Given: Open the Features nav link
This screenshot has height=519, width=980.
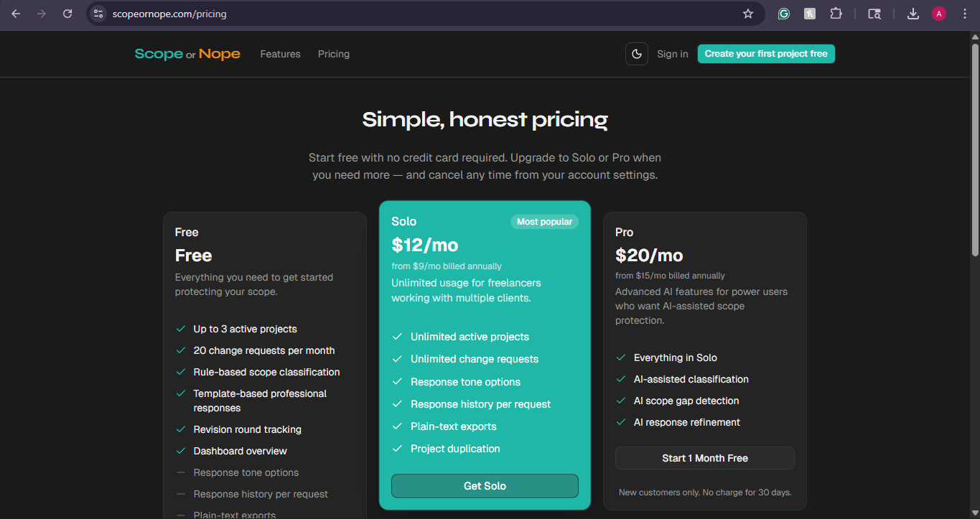Looking at the screenshot, I should click(280, 54).
